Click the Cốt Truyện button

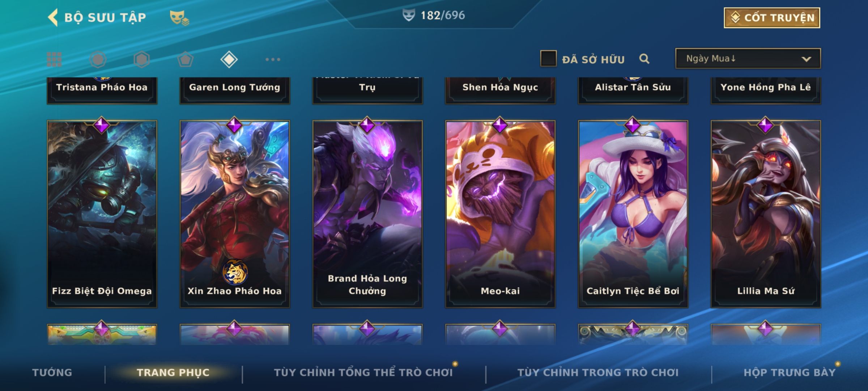click(x=772, y=18)
